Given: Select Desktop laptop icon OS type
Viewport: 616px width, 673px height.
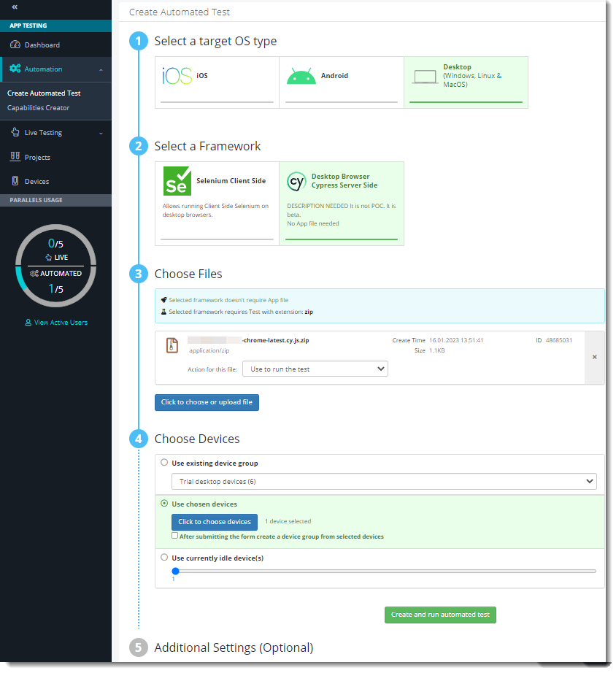Looking at the screenshot, I should coord(426,77).
